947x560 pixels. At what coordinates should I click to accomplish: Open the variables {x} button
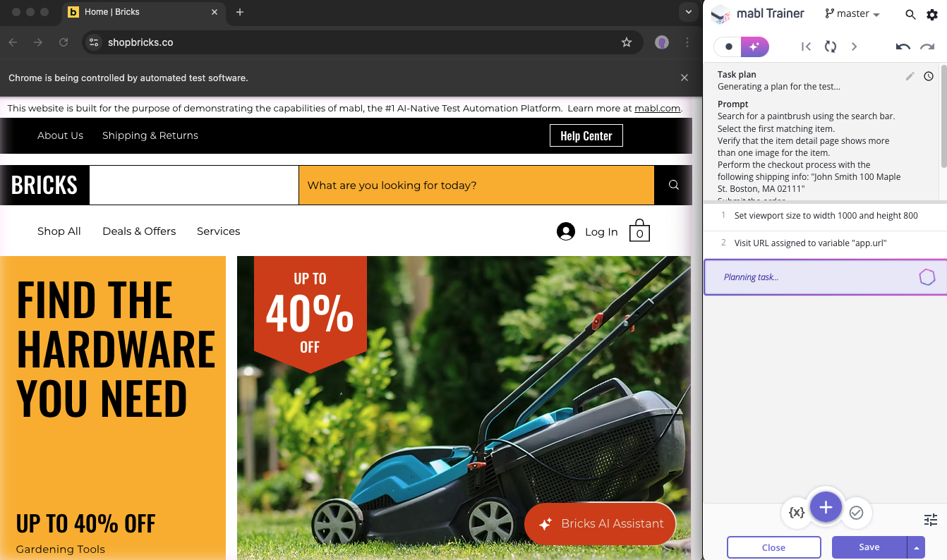click(x=797, y=513)
